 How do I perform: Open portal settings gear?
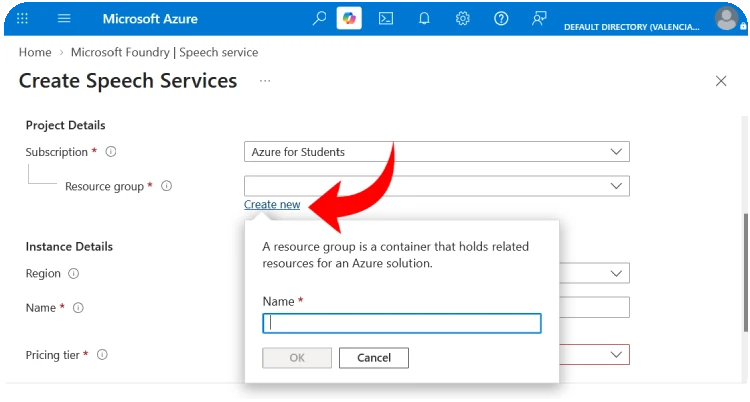463,19
